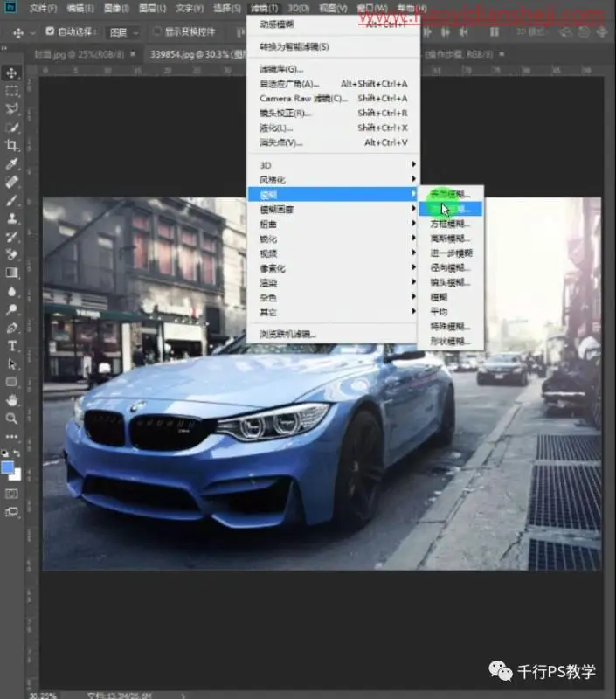
Task: Open the three-dot Edit Toolbar button
Action: pos(12,436)
